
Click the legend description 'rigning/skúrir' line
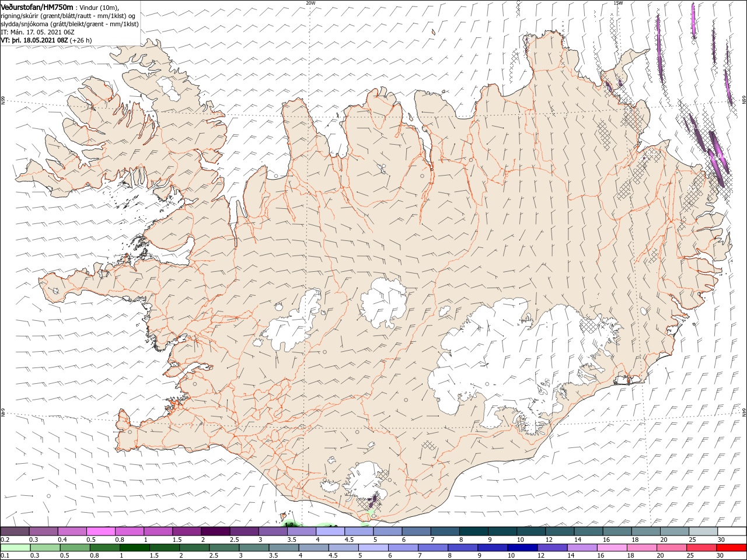[68, 16]
